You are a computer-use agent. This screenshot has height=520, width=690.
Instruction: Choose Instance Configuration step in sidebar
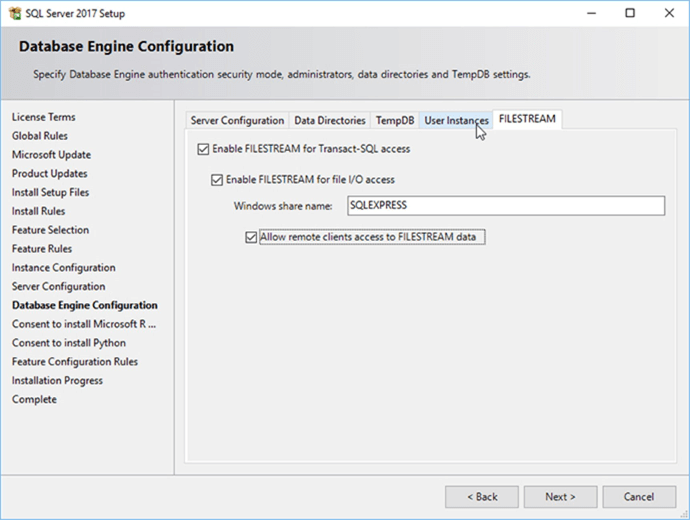(63, 268)
